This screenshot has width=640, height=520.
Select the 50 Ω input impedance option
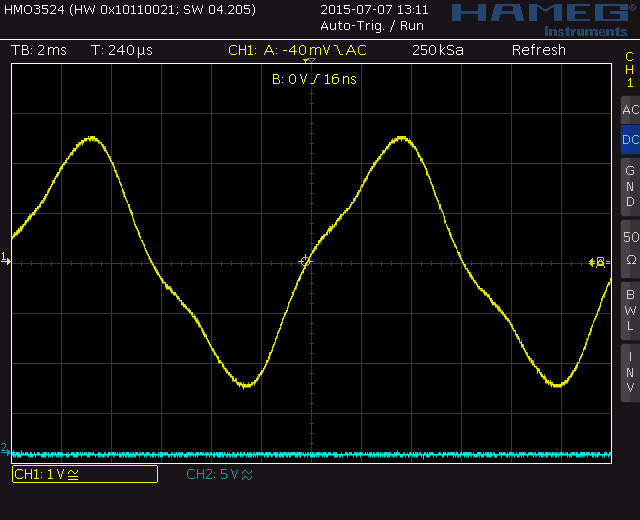(630, 248)
